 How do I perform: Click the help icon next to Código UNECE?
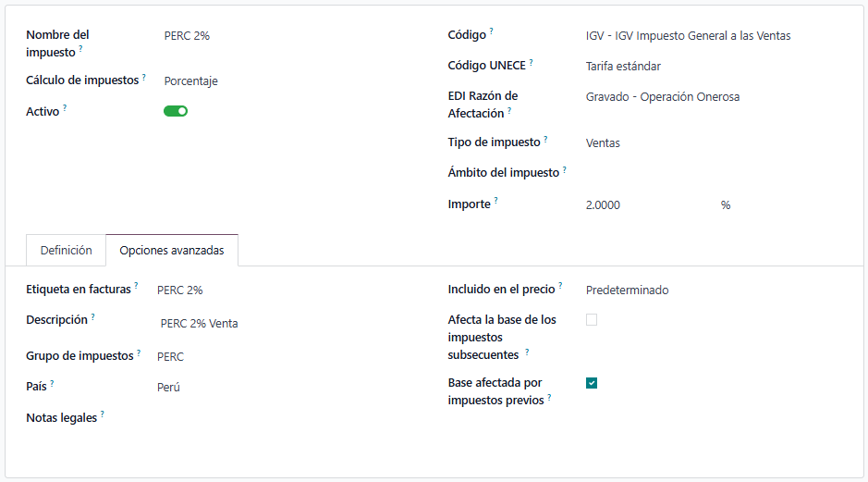[532, 63]
